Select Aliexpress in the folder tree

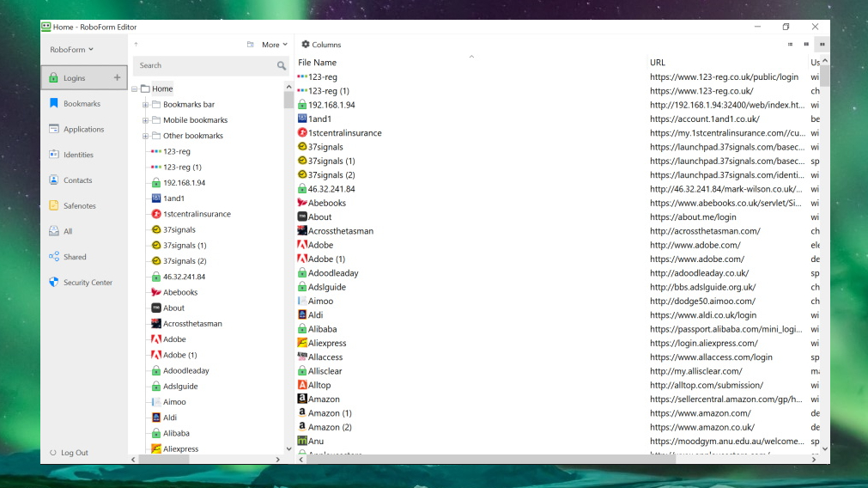tap(180, 448)
